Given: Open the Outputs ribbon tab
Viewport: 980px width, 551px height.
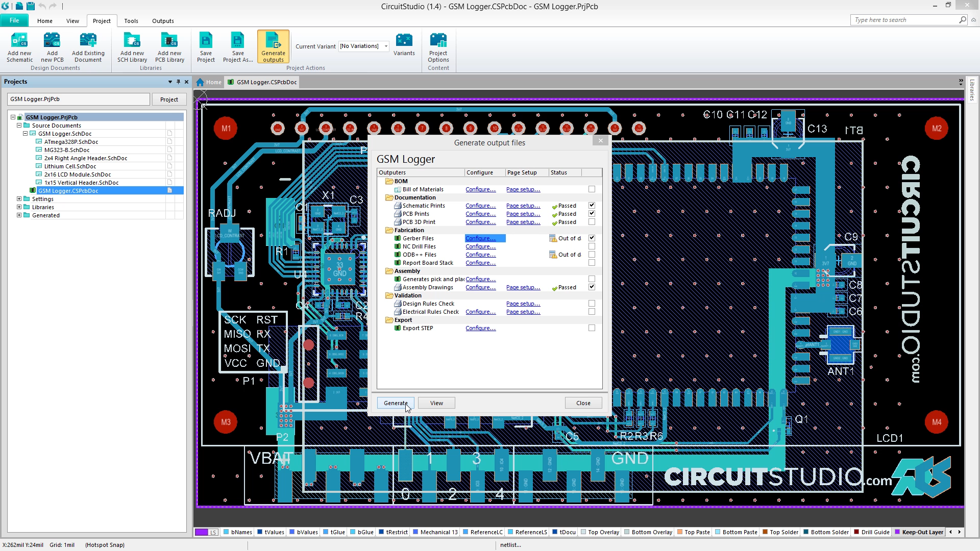Looking at the screenshot, I should point(163,21).
